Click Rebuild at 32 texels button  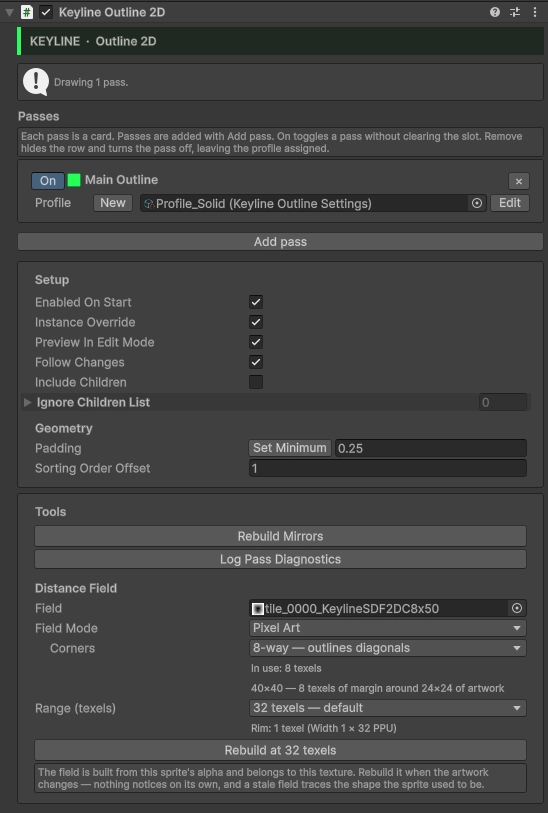point(280,750)
